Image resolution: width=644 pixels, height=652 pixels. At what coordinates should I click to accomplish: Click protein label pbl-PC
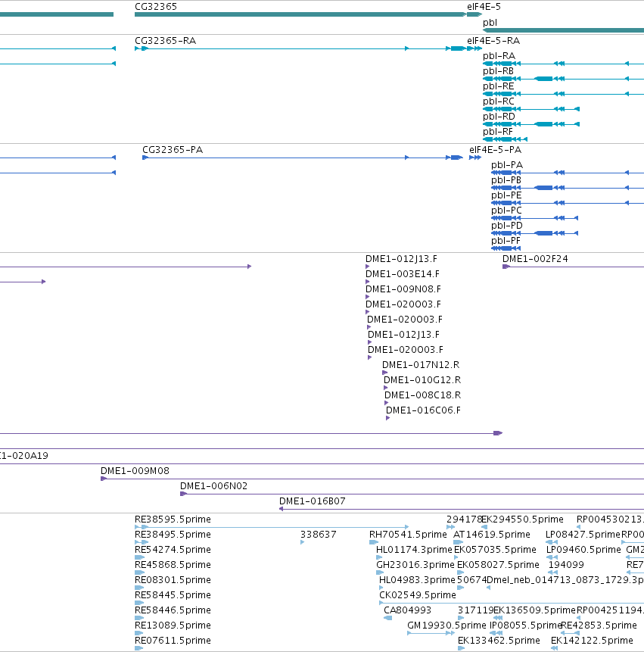tap(506, 211)
